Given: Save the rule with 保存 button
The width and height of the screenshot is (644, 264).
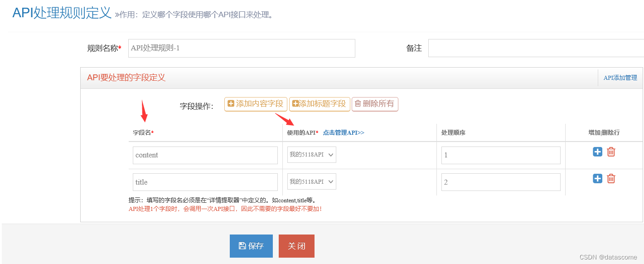Looking at the screenshot, I should pos(251,246).
